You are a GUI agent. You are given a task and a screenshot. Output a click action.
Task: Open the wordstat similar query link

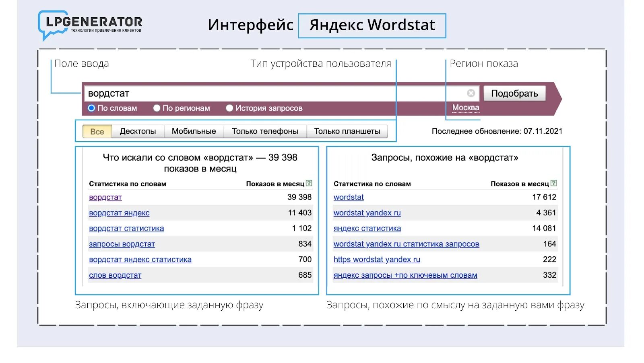click(349, 197)
